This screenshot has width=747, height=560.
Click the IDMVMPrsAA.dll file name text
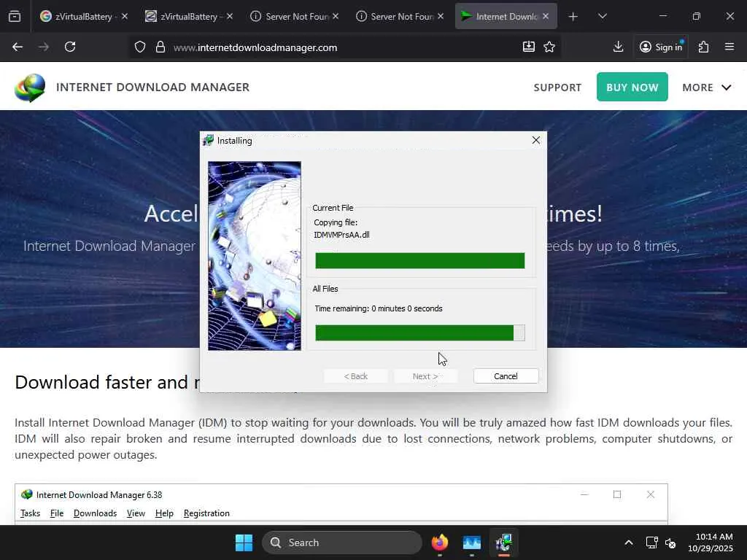tap(341, 235)
